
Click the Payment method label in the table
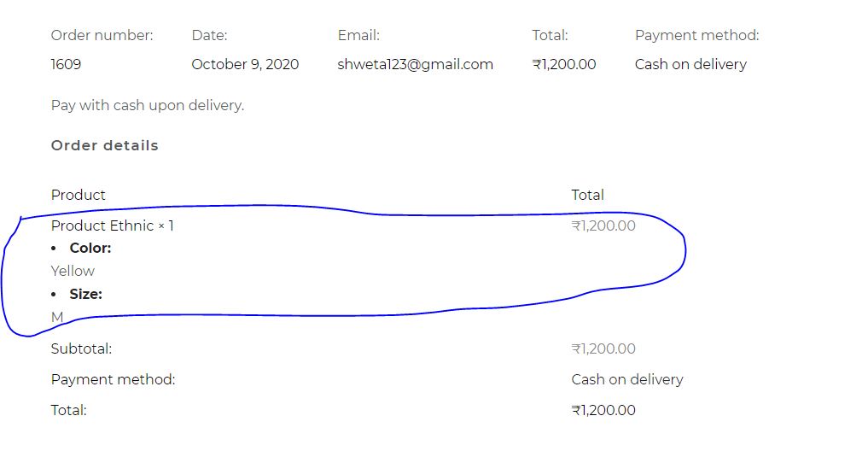click(113, 379)
